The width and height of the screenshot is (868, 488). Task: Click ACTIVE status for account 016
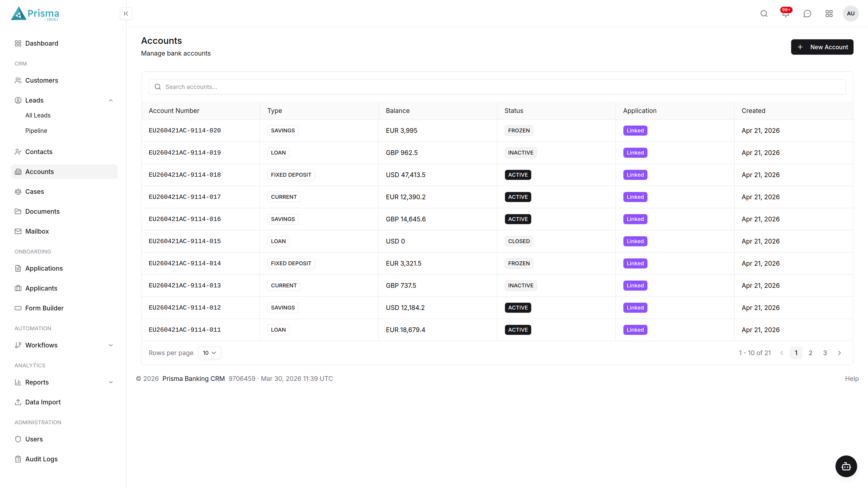(x=518, y=219)
